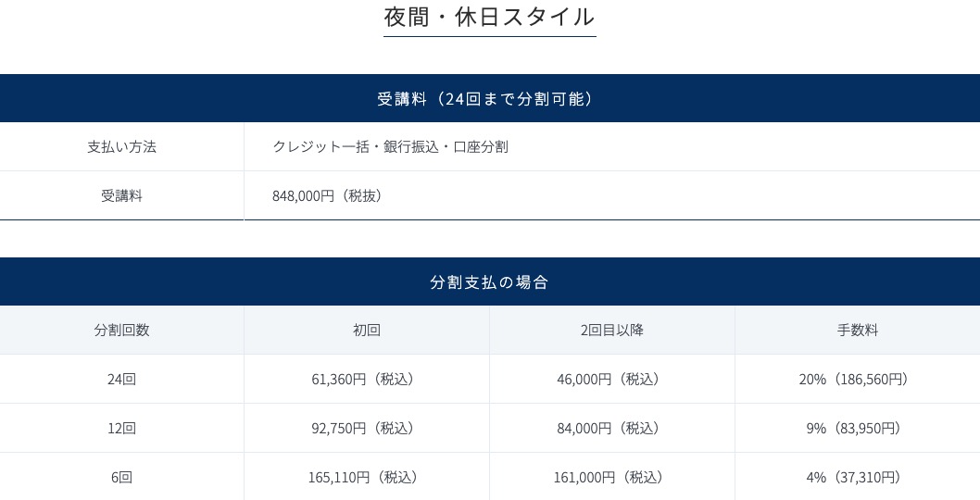Click the 初回 column header
Screen dimensions: 980x500
(367, 330)
